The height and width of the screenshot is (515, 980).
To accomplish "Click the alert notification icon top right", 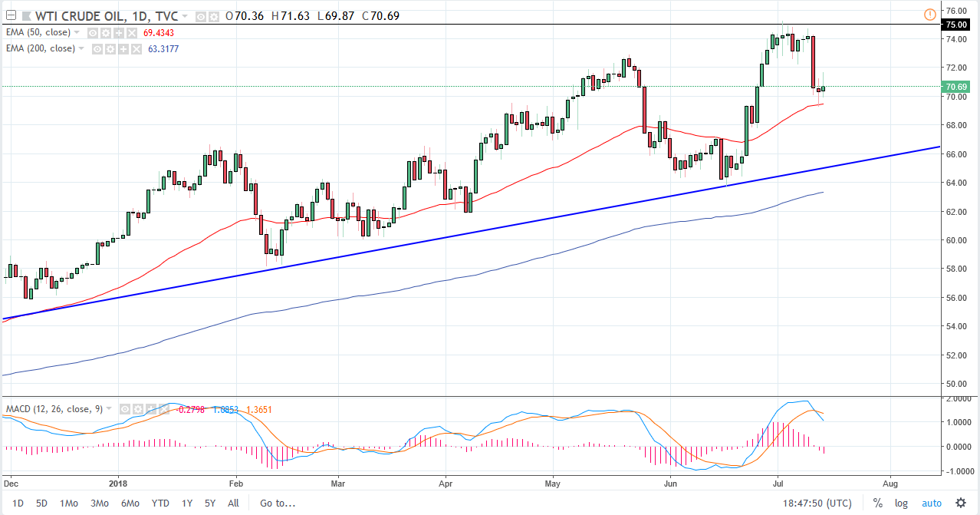I will tap(929, 15).
